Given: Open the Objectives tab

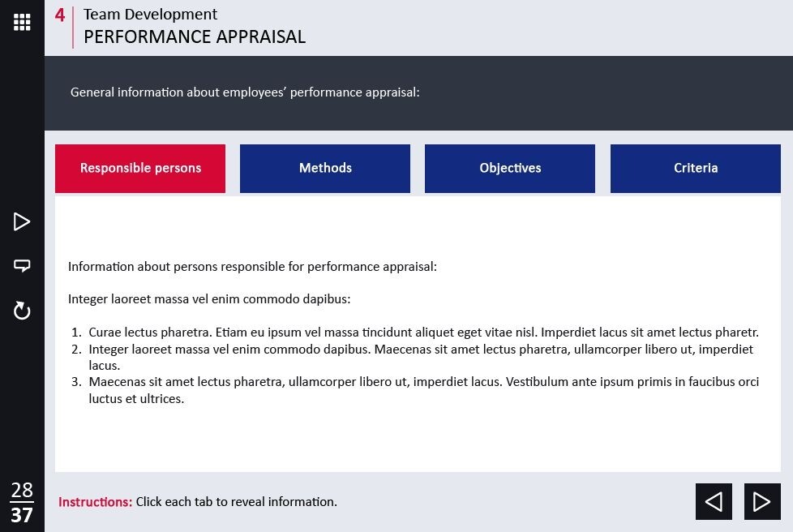Looking at the screenshot, I should point(510,169).
